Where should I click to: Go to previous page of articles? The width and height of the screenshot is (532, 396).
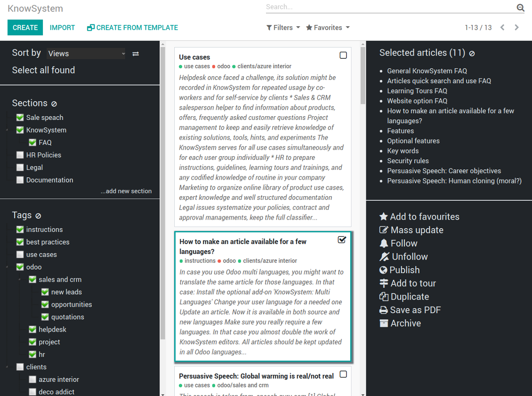tap(502, 27)
